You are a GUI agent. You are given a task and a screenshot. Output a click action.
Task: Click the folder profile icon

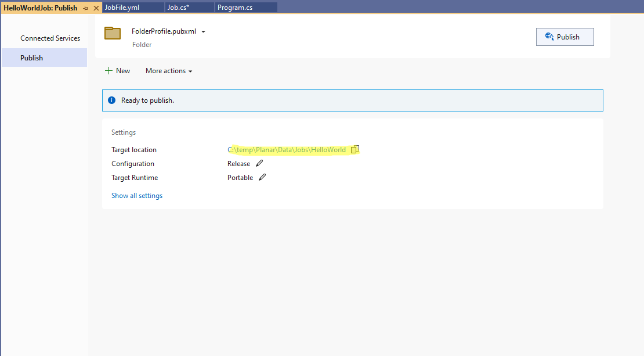tap(113, 33)
